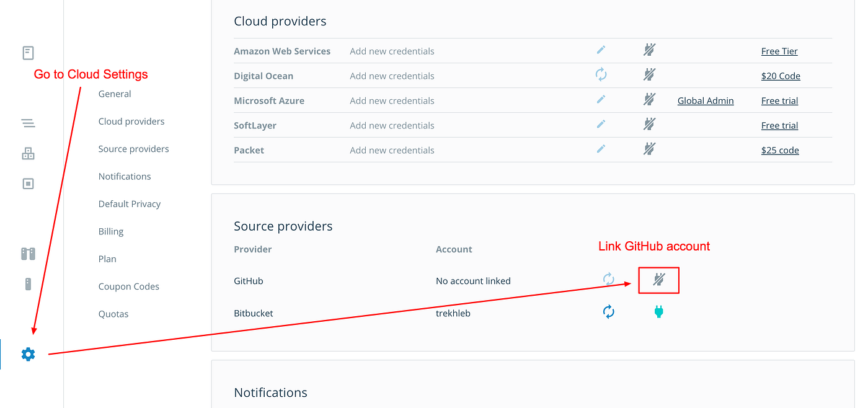Go to Source providers settings menu item
This screenshot has width=868, height=408.
(x=133, y=149)
